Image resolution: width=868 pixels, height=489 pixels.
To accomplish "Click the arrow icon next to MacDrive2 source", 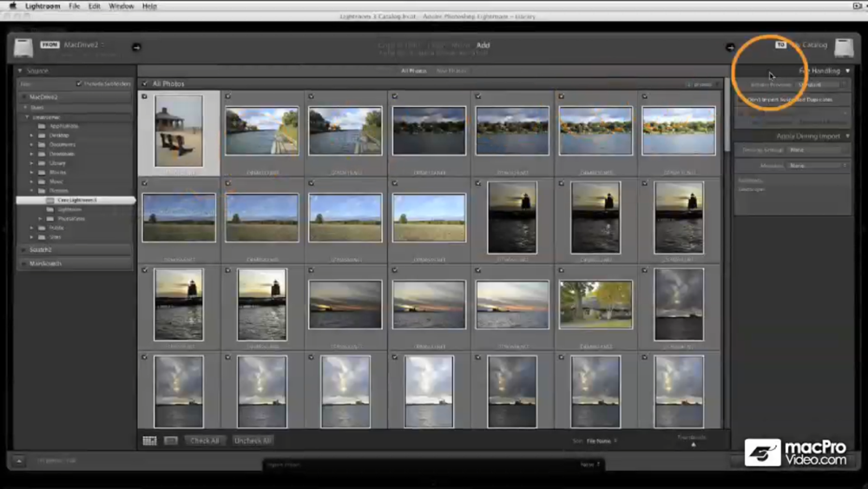I will [x=136, y=47].
